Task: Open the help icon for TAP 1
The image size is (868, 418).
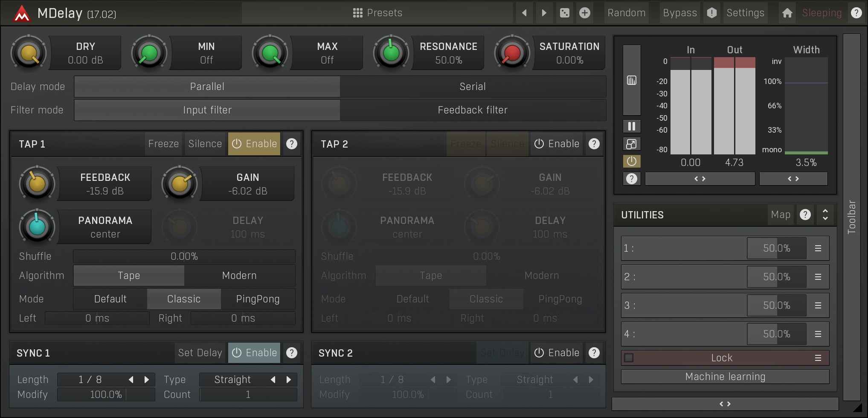Action: tap(292, 144)
